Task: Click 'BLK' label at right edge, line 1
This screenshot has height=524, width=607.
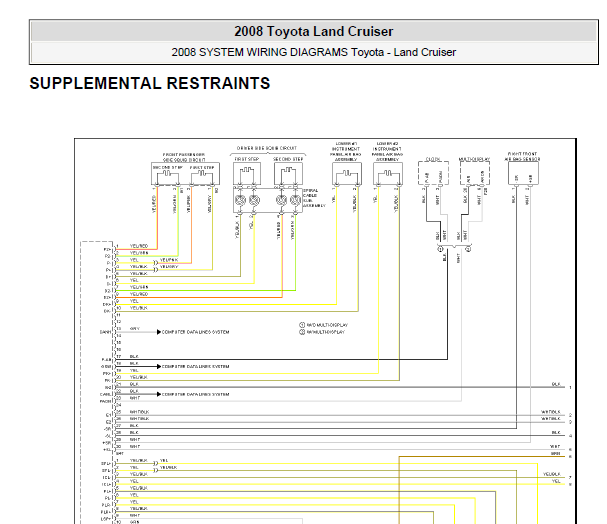Action: 556,384
